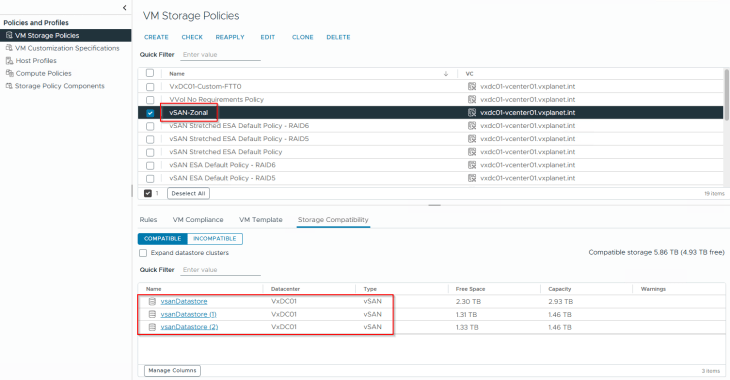Click datastore icon beside vsanDatastore (1)
This screenshot has width=730, height=380.
coord(152,314)
